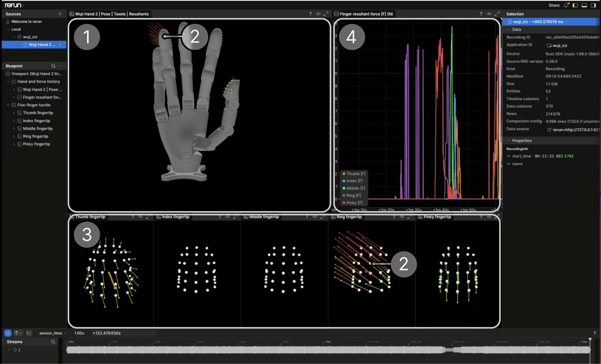
Task: Click Thumb |F| legend entry
Action: pos(354,174)
